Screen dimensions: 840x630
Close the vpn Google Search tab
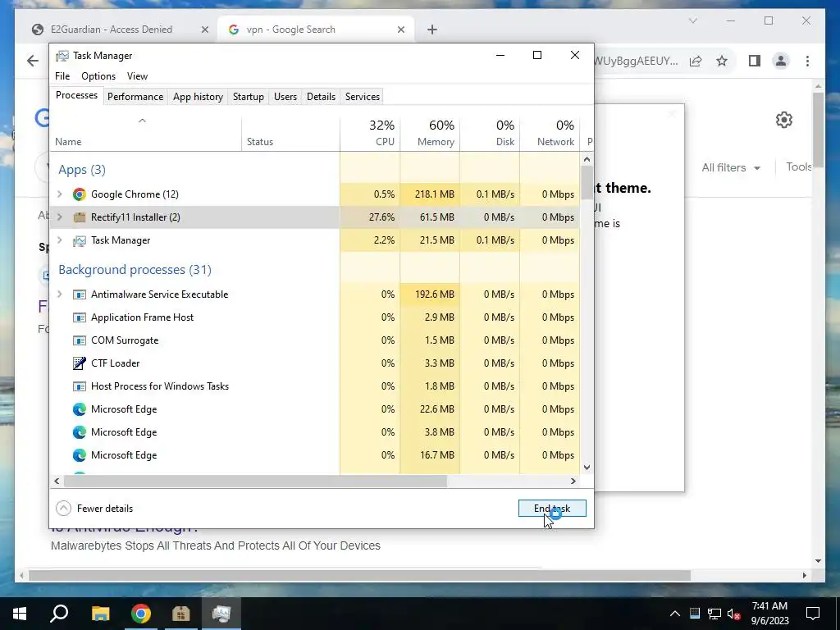(x=400, y=30)
